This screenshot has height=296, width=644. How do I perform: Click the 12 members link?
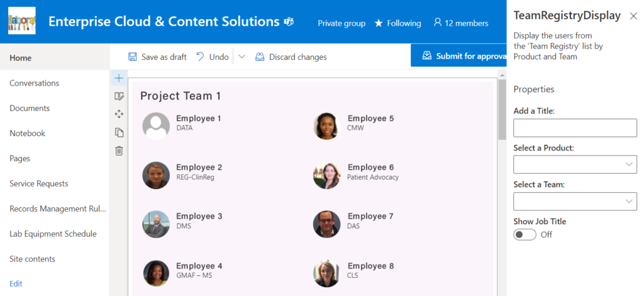pos(461,23)
